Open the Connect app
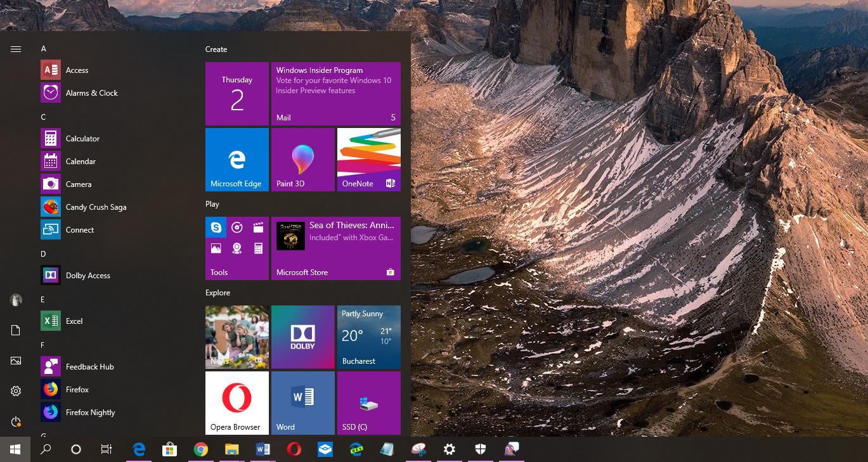This screenshot has width=868, height=462. click(114, 229)
